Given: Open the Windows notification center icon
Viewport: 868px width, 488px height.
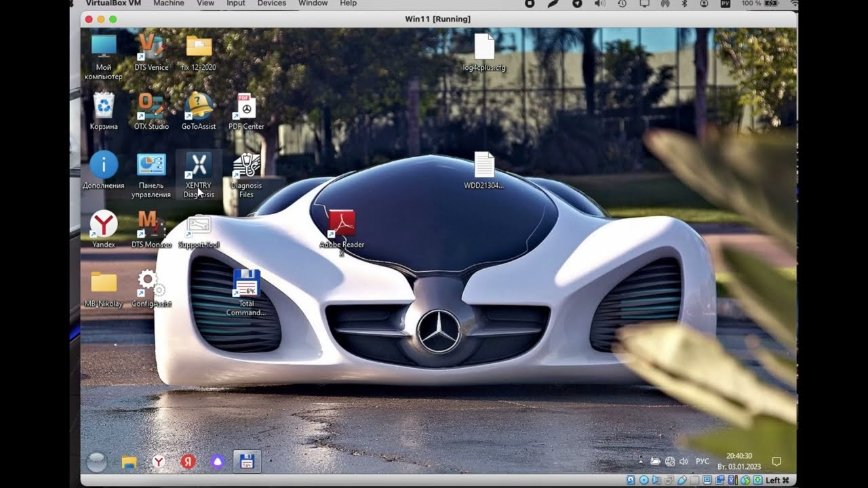Looking at the screenshot, I should 777,462.
